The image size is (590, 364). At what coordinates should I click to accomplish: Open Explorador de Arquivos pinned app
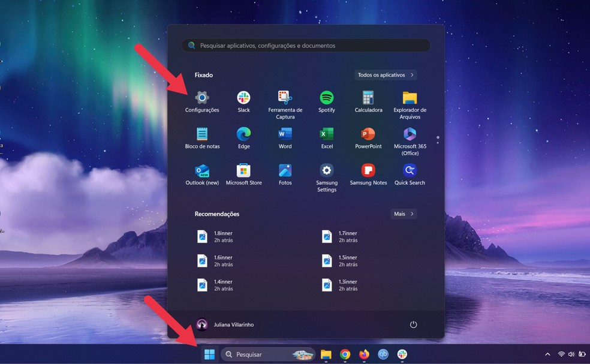click(410, 105)
